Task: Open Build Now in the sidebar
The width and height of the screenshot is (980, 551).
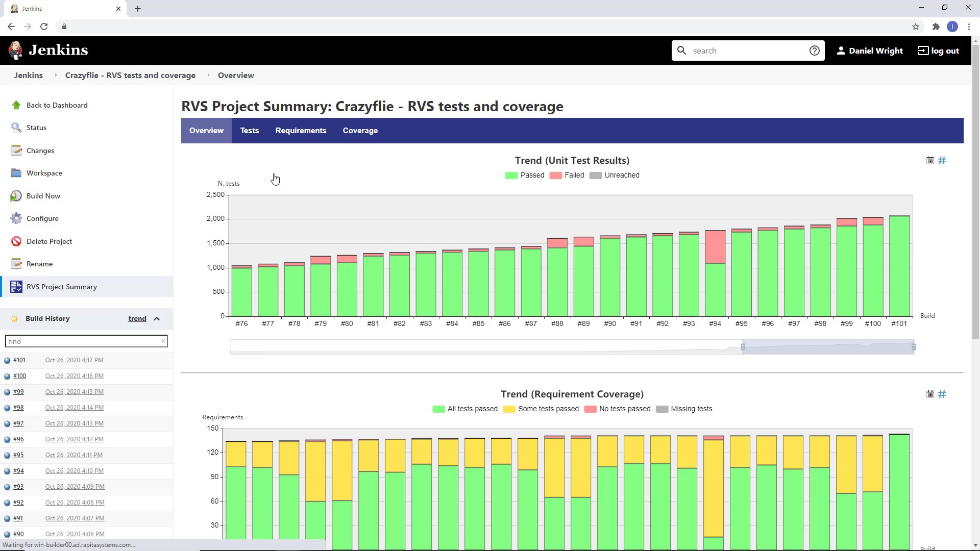Action: pyautogui.click(x=43, y=196)
